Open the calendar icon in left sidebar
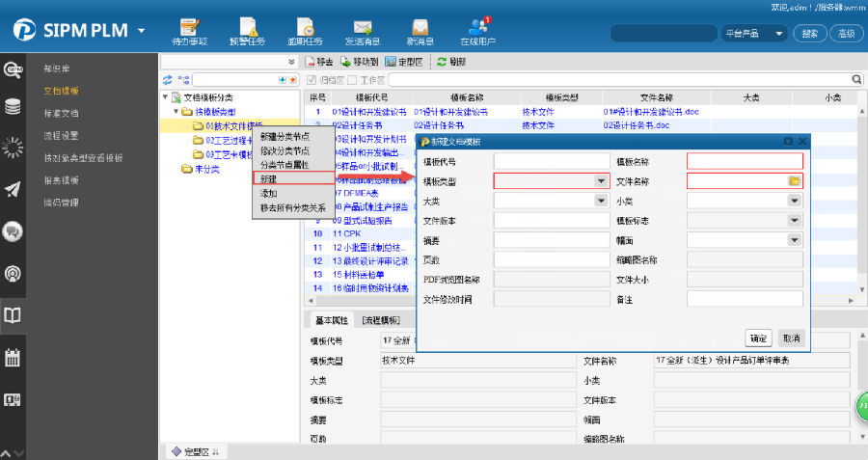The image size is (868, 460). 14,357
